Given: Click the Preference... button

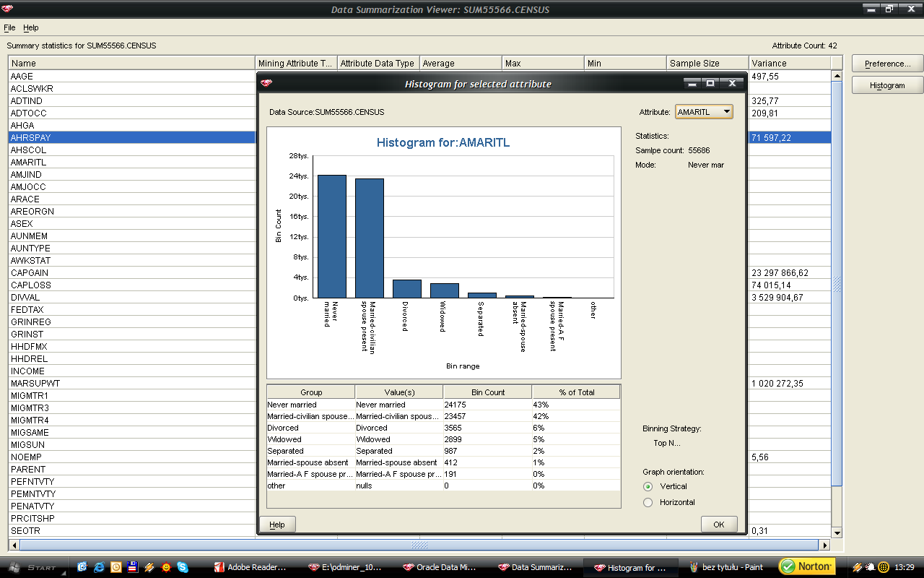Looking at the screenshot, I should point(888,64).
